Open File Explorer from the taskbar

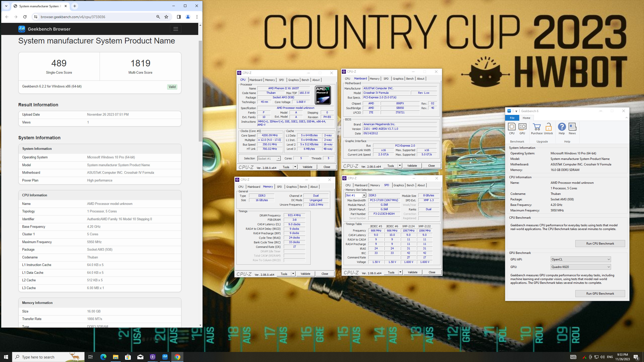point(115,357)
